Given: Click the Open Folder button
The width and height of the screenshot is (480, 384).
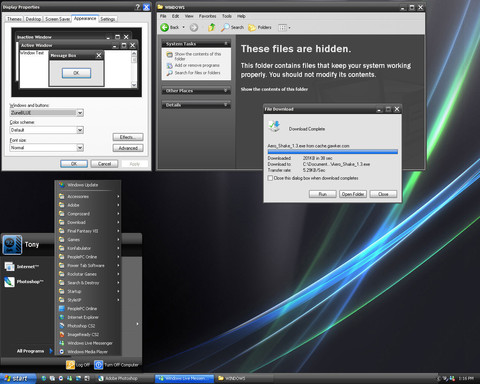Looking at the screenshot, I should click(353, 194).
